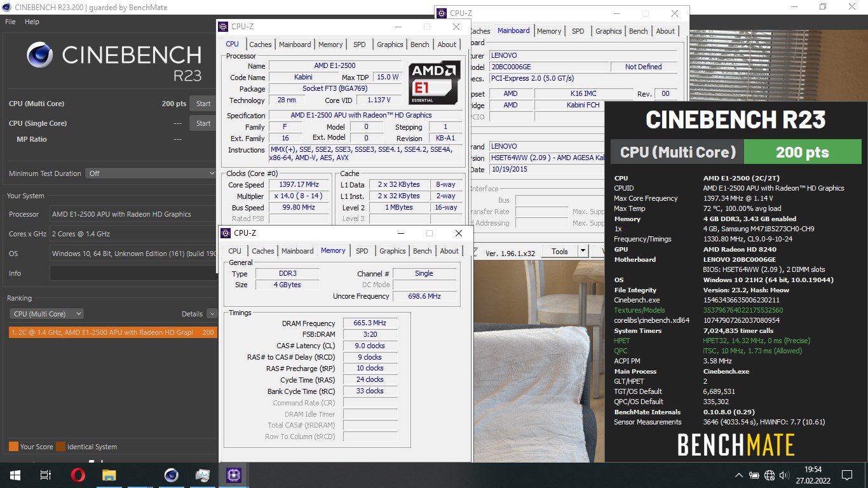The image size is (868, 488).
Task: Click into the Info input field
Action: click(133, 273)
